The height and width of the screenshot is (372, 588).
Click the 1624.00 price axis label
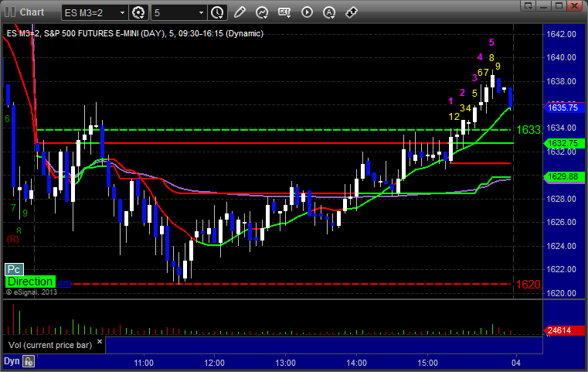pos(561,246)
